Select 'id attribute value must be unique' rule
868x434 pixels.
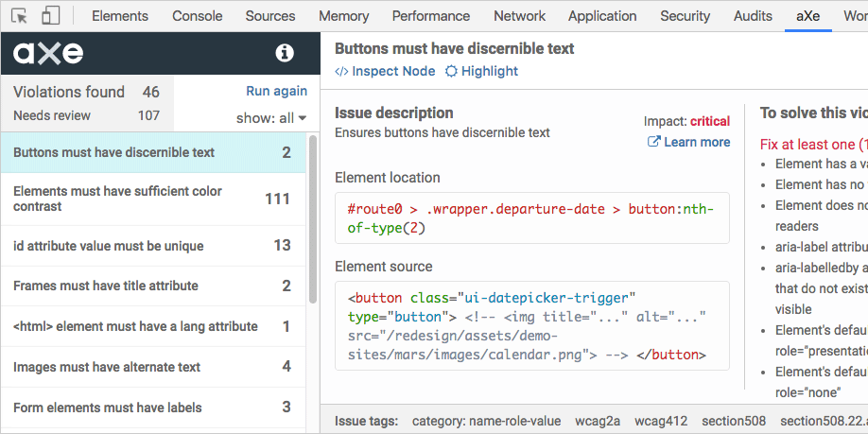[153, 245]
